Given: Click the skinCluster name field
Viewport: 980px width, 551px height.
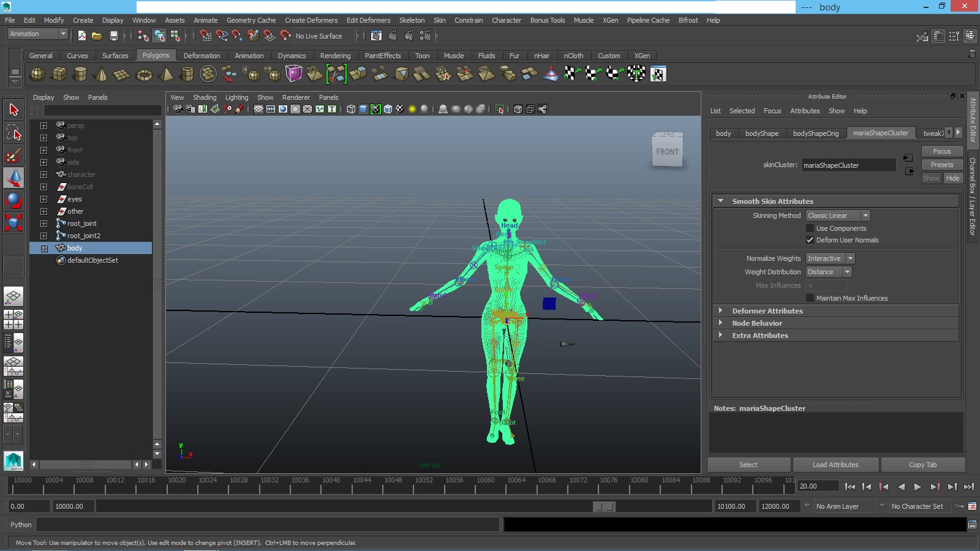Looking at the screenshot, I should pos(848,165).
